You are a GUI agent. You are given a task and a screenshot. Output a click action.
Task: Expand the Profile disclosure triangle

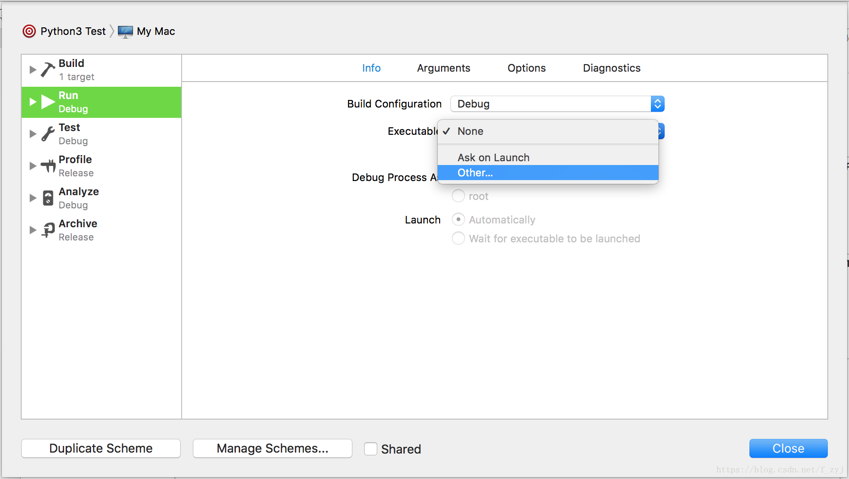pos(32,166)
